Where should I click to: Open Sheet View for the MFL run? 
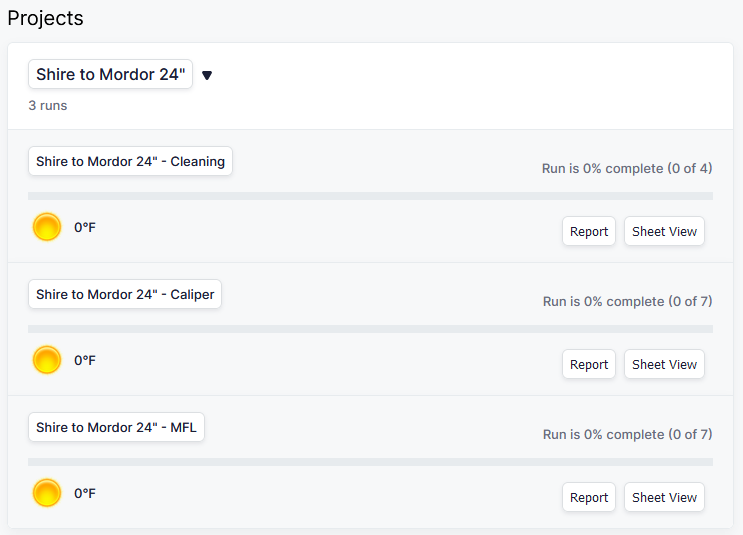664,498
